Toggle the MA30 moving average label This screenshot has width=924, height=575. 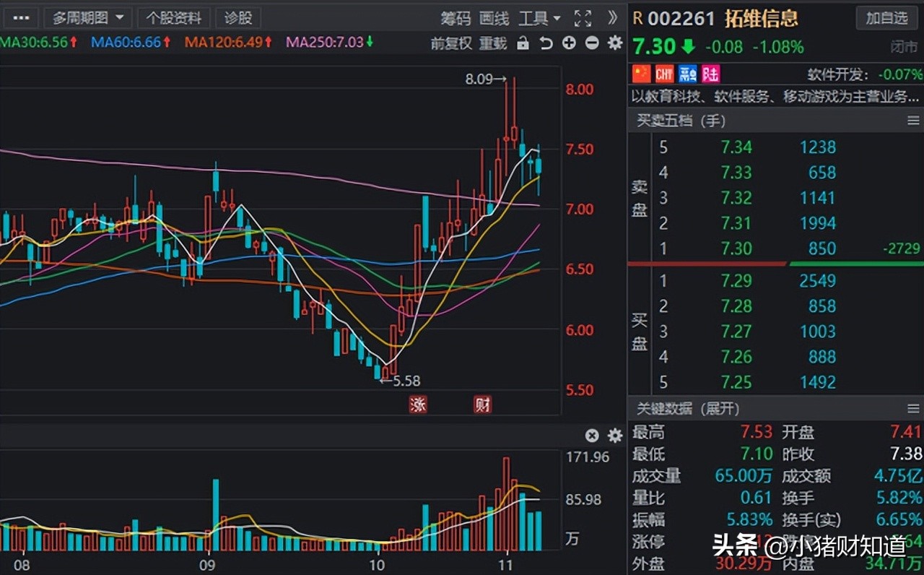pos(25,43)
